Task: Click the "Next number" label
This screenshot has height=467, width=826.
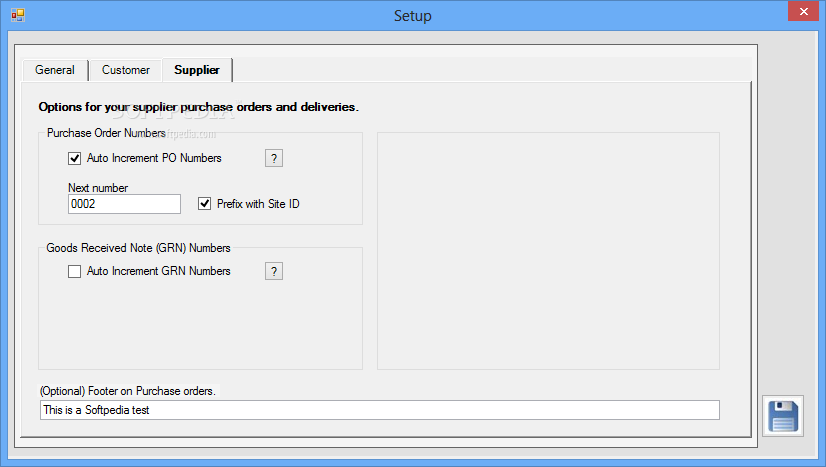Action: (x=98, y=188)
